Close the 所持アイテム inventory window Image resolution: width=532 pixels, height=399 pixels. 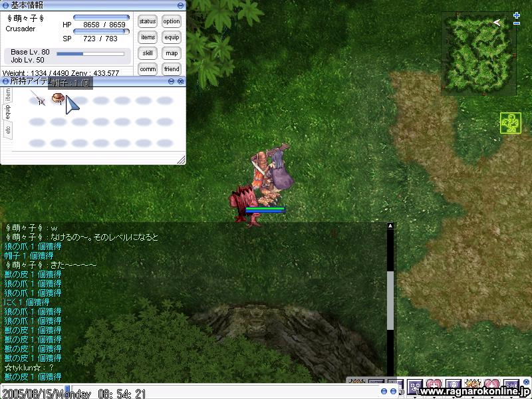point(180,81)
